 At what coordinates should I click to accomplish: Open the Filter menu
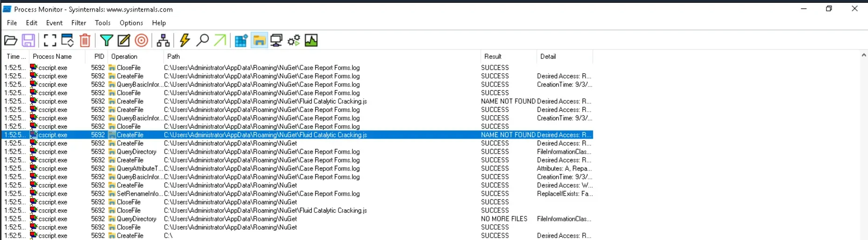[78, 23]
